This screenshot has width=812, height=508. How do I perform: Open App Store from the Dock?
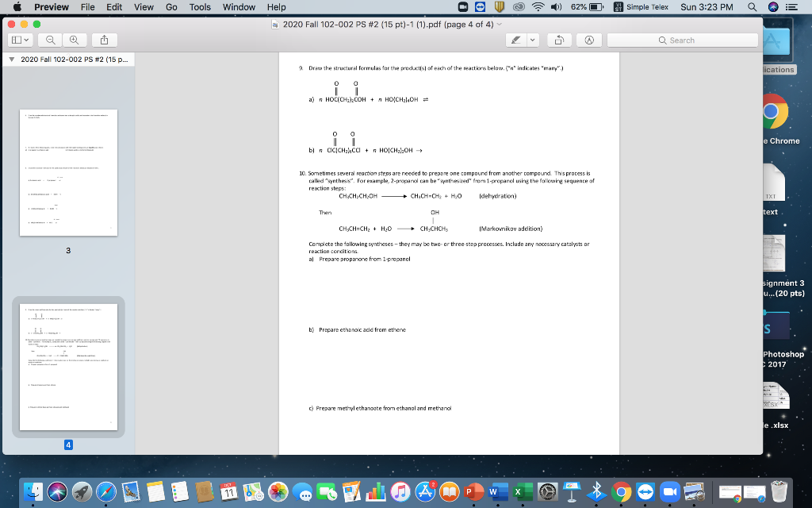pyautogui.click(x=425, y=491)
